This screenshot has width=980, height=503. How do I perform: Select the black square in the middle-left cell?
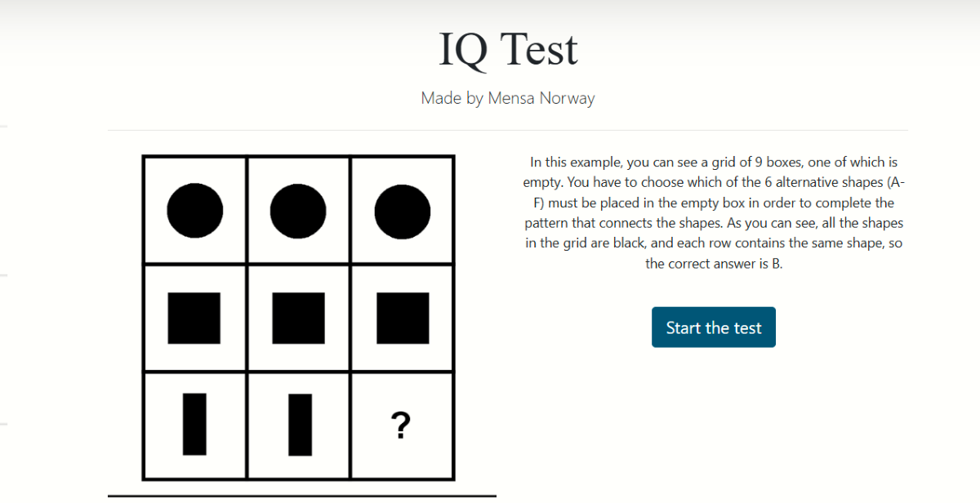click(194, 318)
